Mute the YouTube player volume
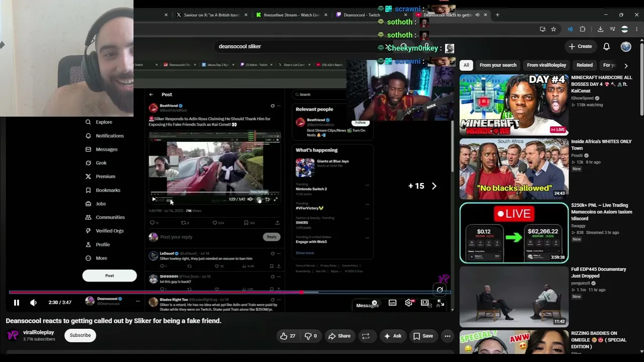The image size is (644, 362). point(33,303)
